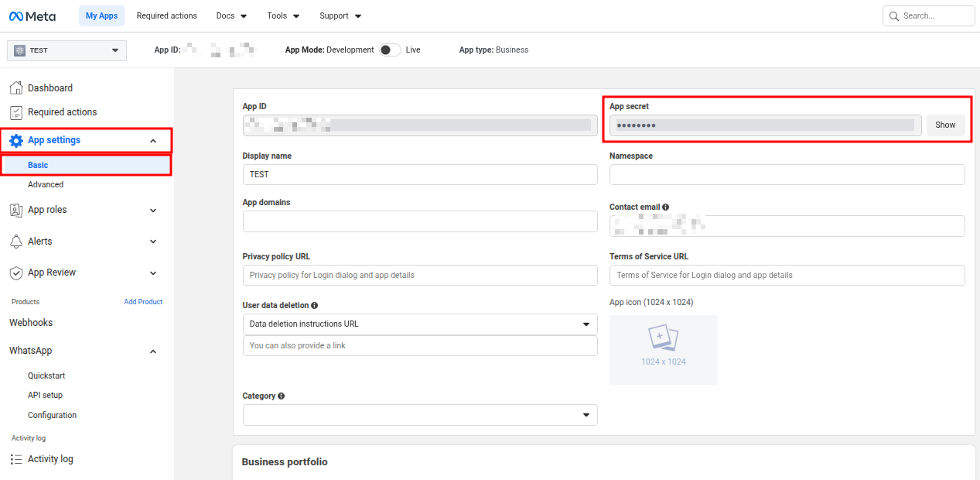Image resolution: width=980 pixels, height=480 pixels.
Task: Click the Privacy policy URL field
Action: [x=420, y=275]
